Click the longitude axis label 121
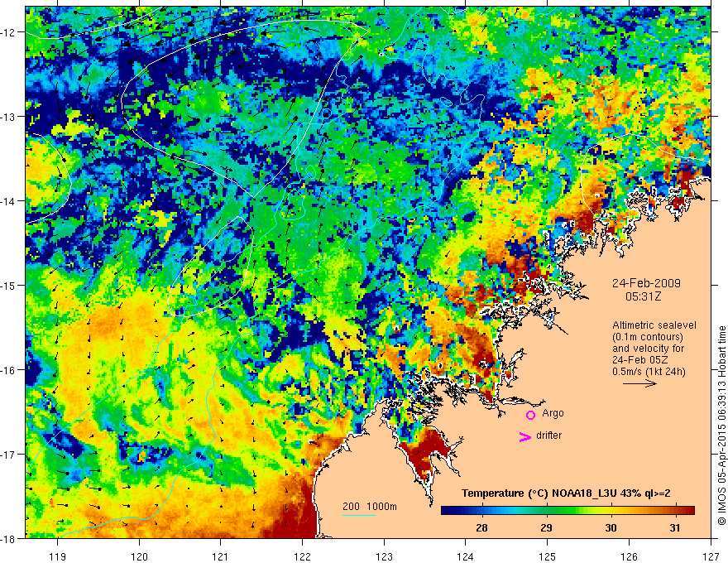Image resolution: width=728 pixels, height=563 pixels. (221, 556)
